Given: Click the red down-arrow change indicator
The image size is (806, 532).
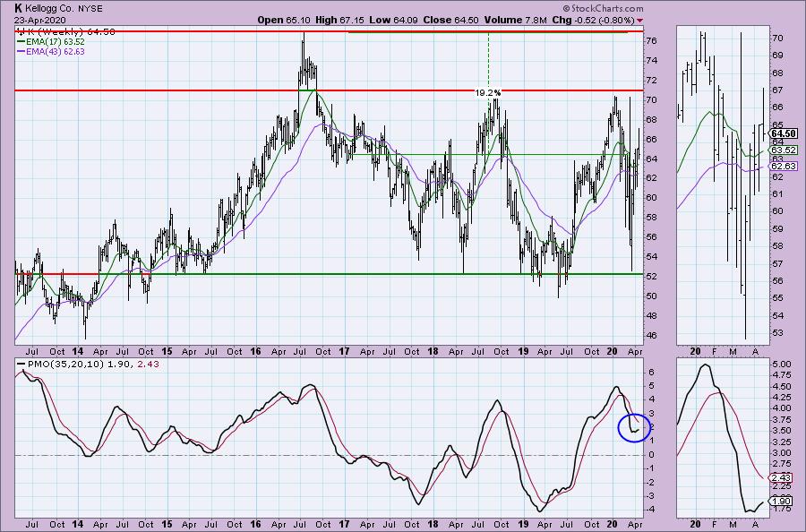Looking at the screenshot, I should [639, 21].
